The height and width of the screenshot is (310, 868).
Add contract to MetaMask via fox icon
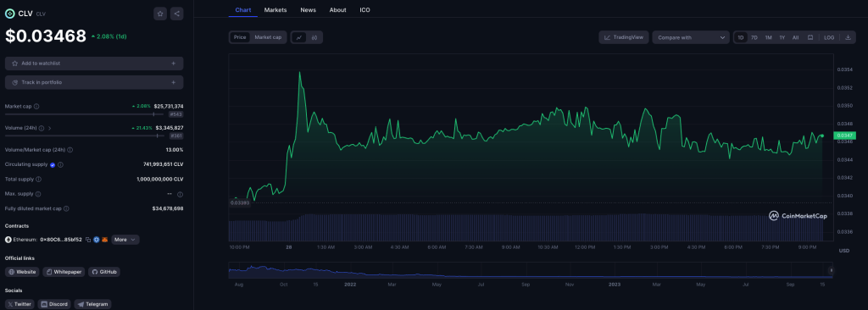(104, 240)
